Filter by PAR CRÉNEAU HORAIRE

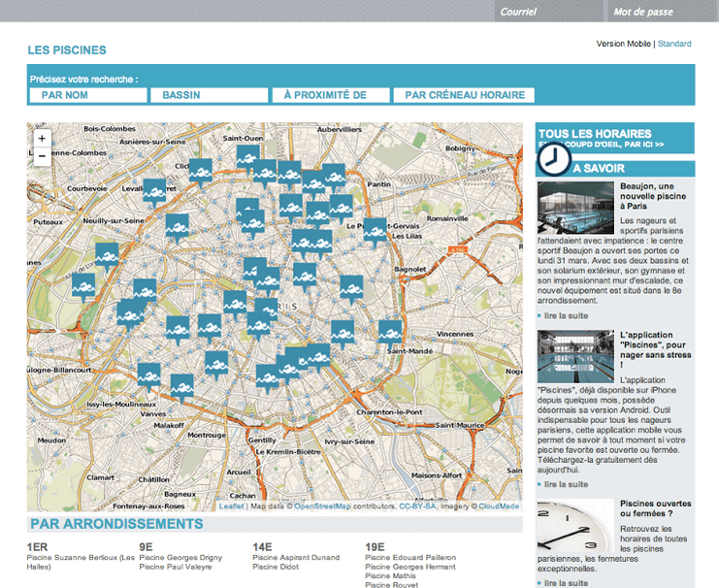coord(464,95)
